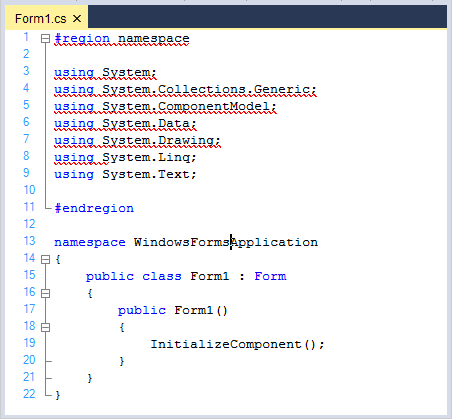Click 'InitializeComponent();' call
This screenshot has height=419, width=452.
tap(237, 344)
